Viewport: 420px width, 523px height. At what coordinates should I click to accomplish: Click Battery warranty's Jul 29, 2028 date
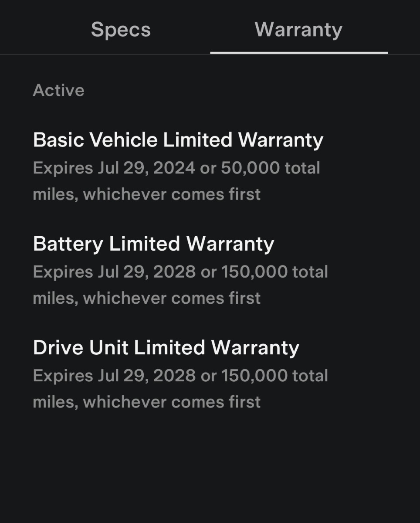click(146, 272)
